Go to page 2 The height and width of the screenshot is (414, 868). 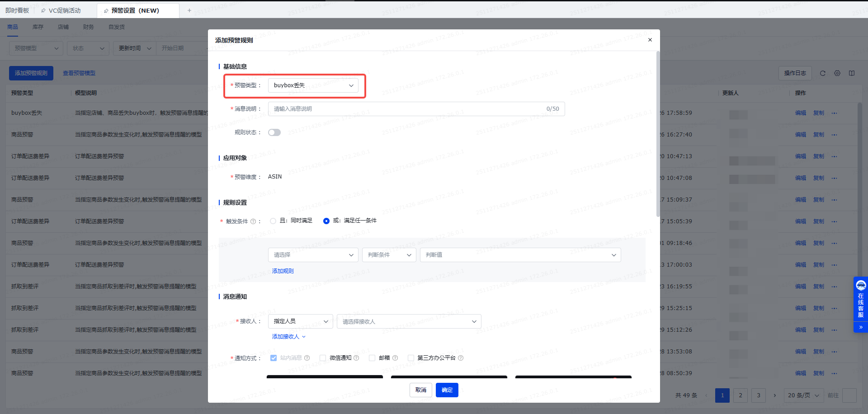pos(741,395)
